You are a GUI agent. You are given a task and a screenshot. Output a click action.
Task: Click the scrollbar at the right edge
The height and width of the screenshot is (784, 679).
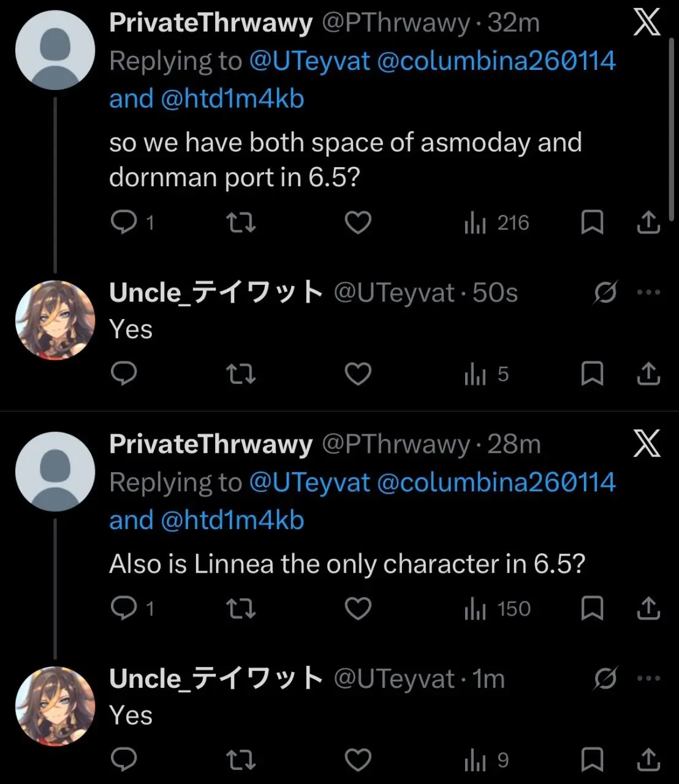[673, 123]
